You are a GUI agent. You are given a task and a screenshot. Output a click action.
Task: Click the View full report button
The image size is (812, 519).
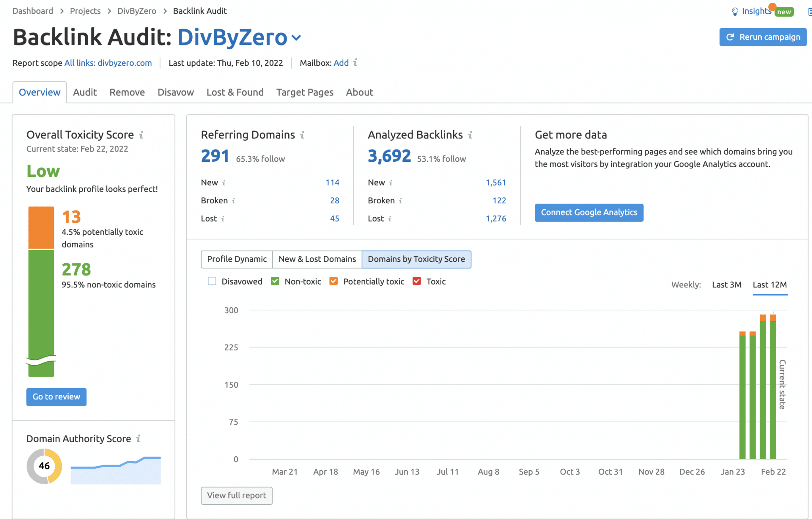237,496
